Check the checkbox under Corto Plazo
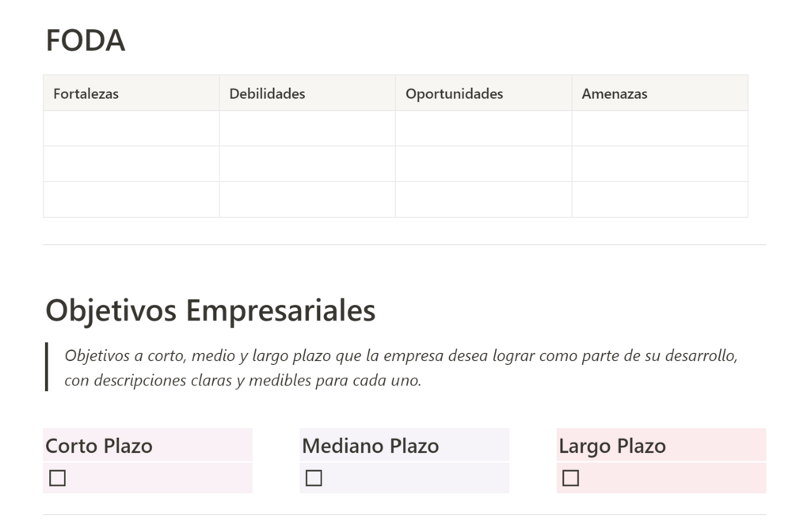 [57, 478]
